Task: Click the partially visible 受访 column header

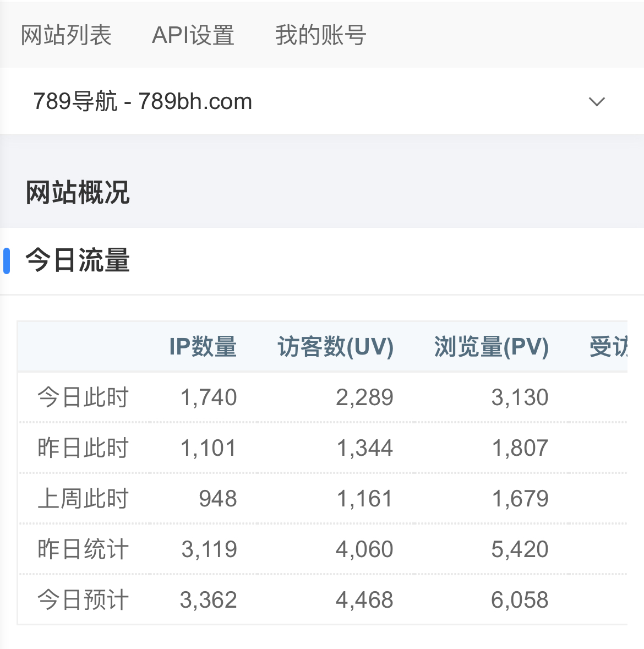Action: (608, 347)
